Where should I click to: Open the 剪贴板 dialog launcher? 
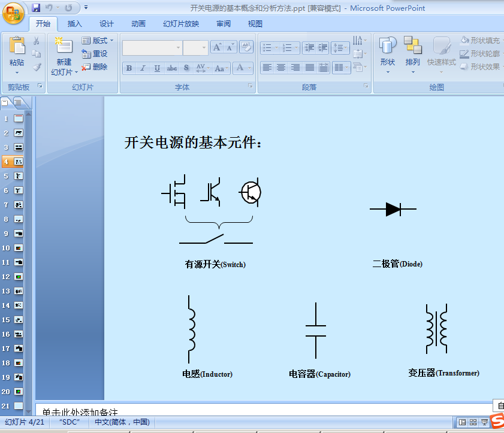tap(40, 86)
